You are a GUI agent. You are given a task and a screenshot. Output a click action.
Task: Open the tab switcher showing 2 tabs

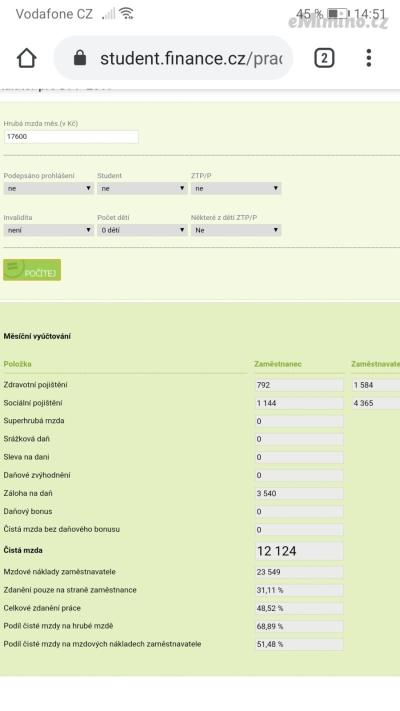click(324, 58)
